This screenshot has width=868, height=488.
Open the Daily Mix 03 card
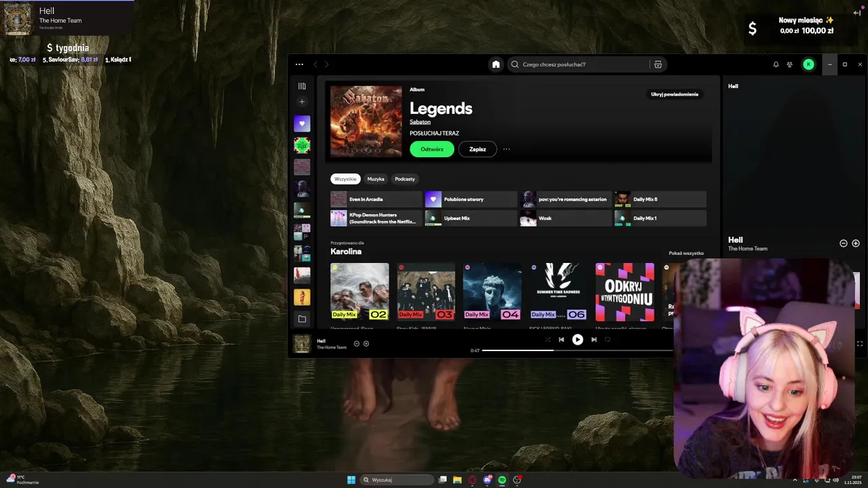(426, 292)
